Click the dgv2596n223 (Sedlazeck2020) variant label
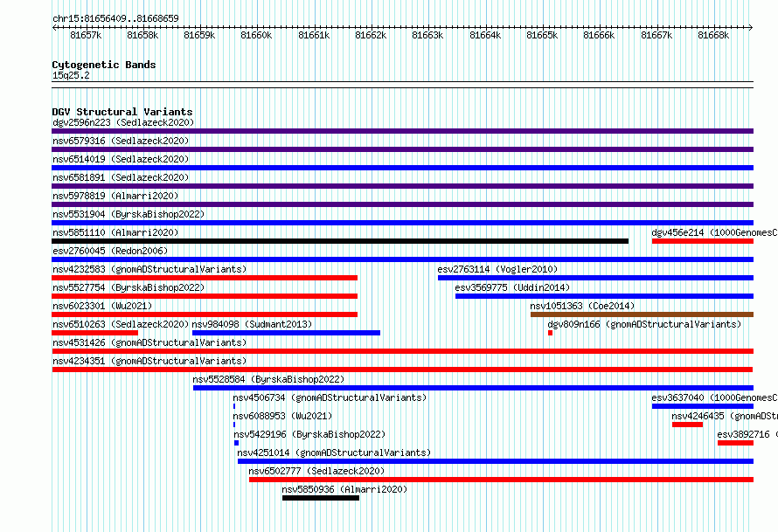778x532 pixels. 123,122
